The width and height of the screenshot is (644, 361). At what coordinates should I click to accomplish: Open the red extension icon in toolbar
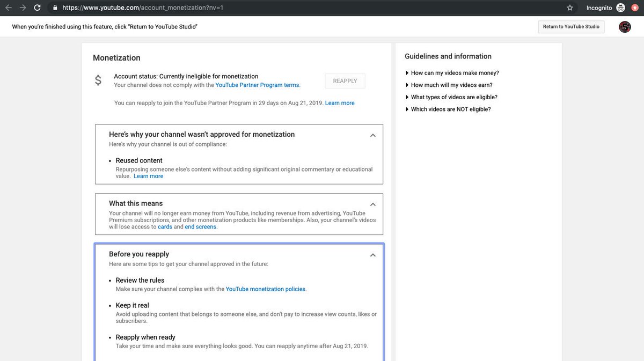635,8
